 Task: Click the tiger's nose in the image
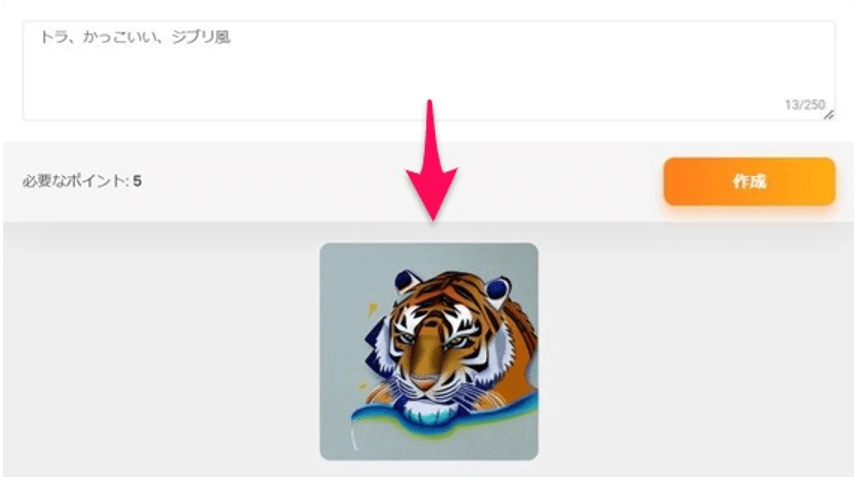click(x=425, y=381)
